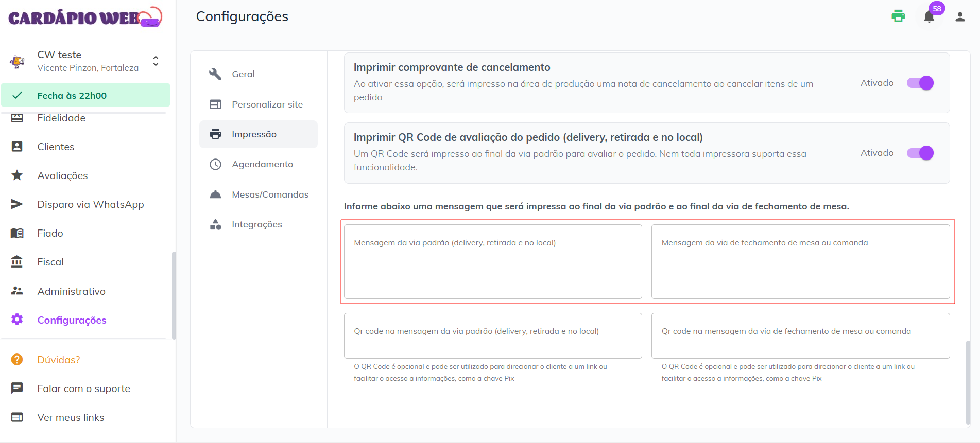Toggle off QR Code de avaliação printing
Screen dimensions: 980x443
coord(920,153)
